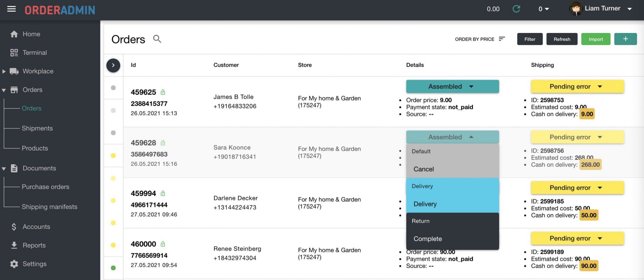Click the refresh icon in the top bar
The width and height of the screenshot is (644, 280).
tap(516, 9)
